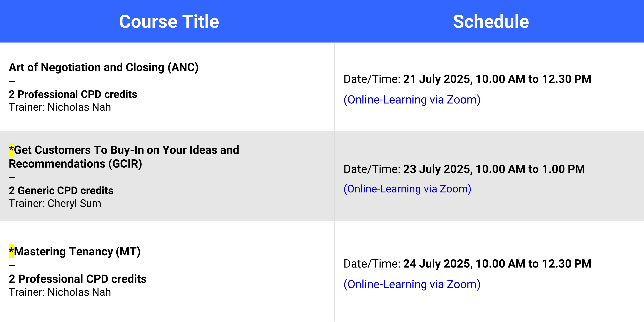Image resolution: width=644 pixels, height=322 pixels.
Task: Click Trainer: Nicholas Nah under Mastering Tenancy
Action: 60,292
